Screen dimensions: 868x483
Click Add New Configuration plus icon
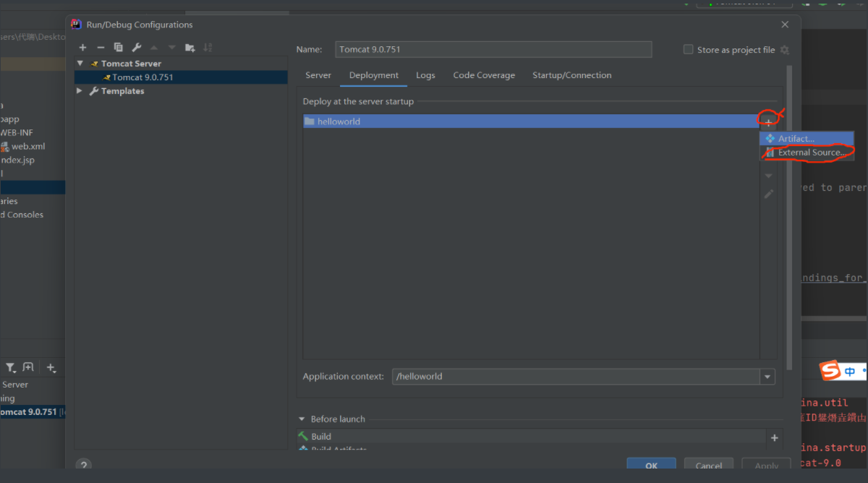tap(83, 48)
